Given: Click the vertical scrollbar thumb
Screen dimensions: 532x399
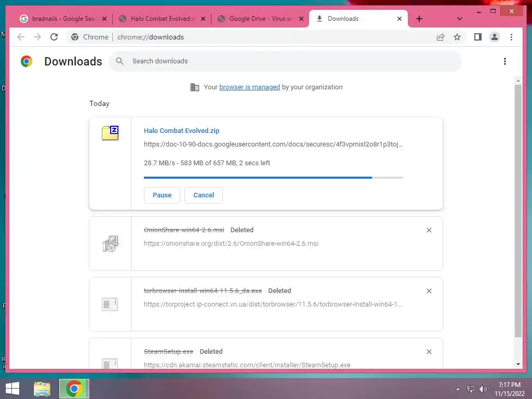Looking at the screenshot, I should [518, 211].
